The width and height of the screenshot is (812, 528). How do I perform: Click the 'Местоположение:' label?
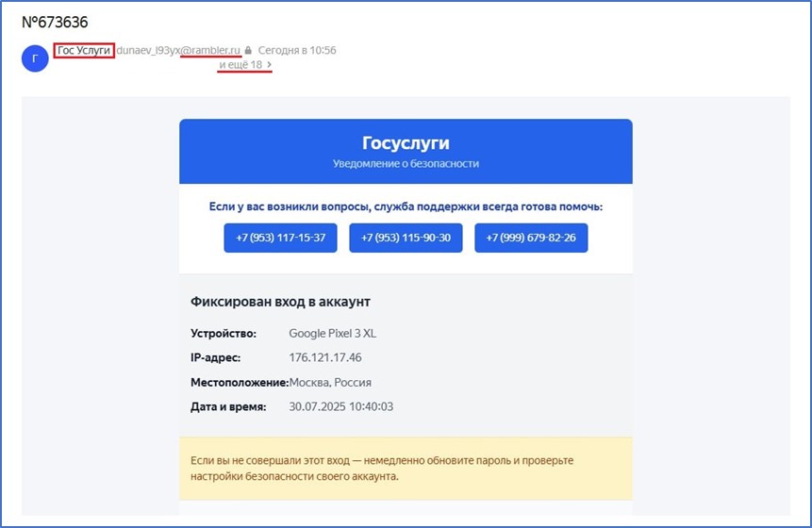click(x=240, y=383)
